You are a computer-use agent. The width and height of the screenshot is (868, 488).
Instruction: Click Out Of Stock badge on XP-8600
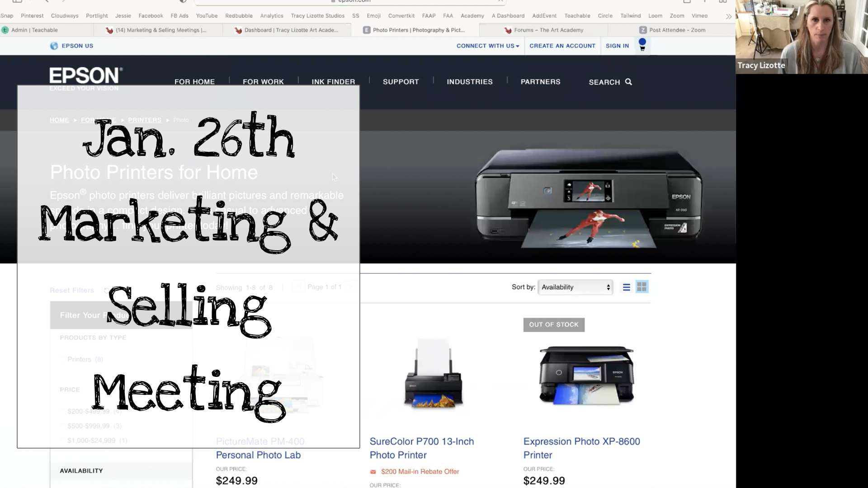click(x=554, y=324)
